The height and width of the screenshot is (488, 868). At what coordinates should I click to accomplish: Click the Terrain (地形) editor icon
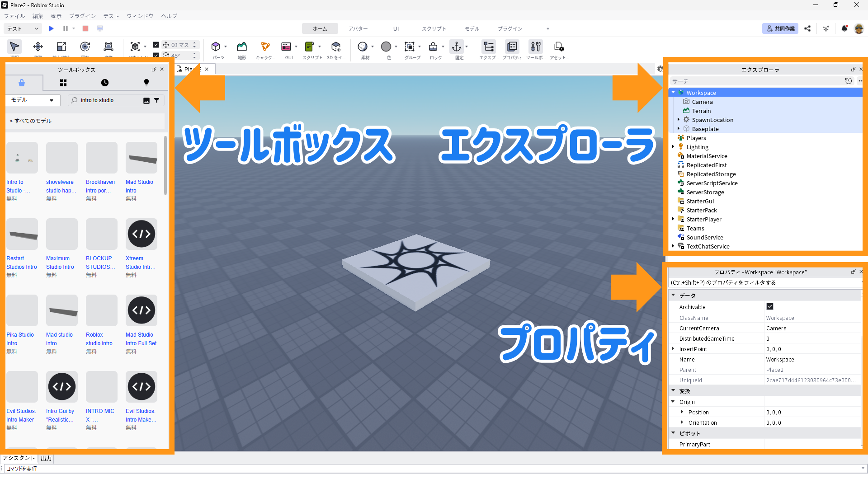pyautogui.click(x=242, y=47)
